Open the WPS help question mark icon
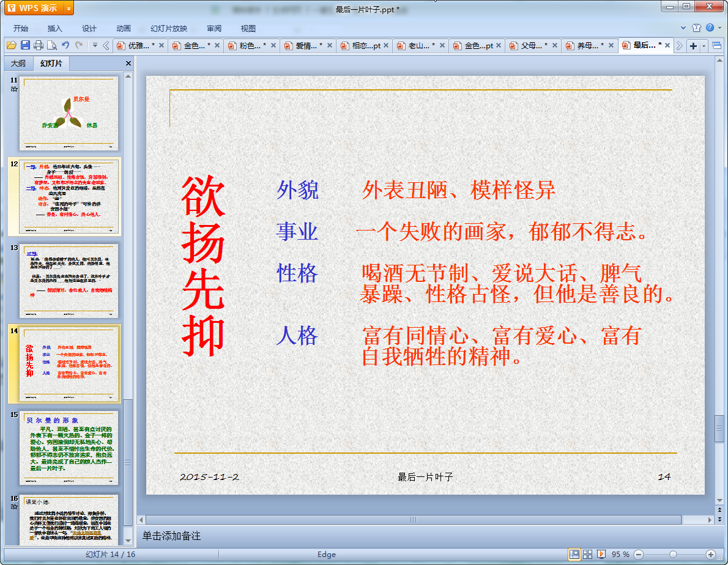This screenshot has width=728, height=565. coord(710,28)
